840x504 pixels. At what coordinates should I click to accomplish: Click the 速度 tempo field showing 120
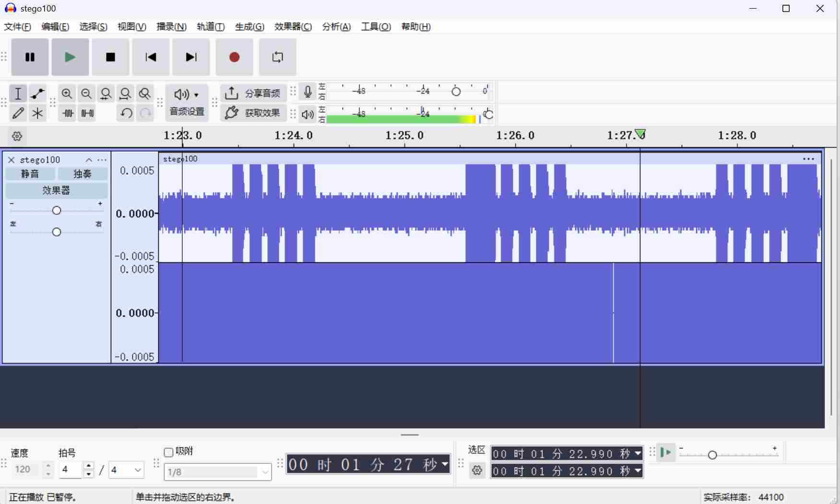pos(28,470)
